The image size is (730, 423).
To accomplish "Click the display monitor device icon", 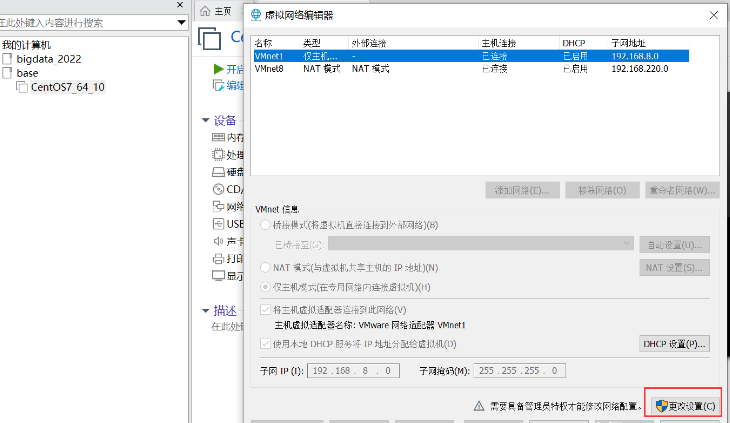I will [218, 275].
